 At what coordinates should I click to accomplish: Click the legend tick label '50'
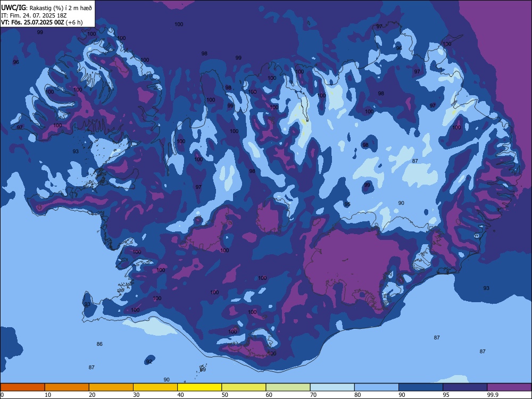(x=225, y=395)
